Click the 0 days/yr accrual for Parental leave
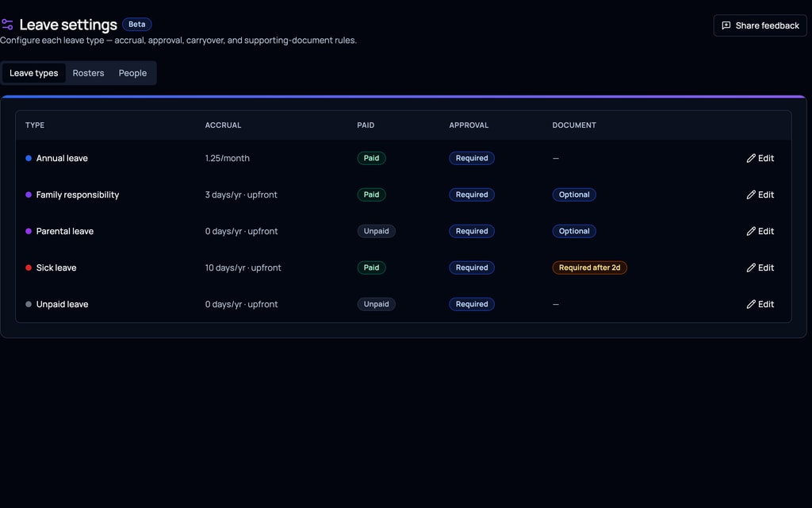 point(241,231)
